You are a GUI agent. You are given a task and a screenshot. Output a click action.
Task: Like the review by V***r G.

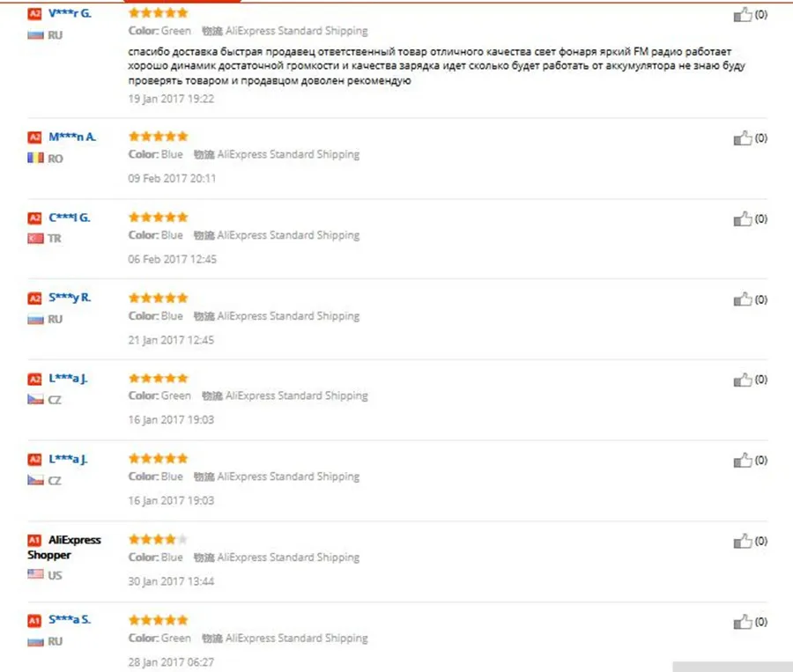743,15
